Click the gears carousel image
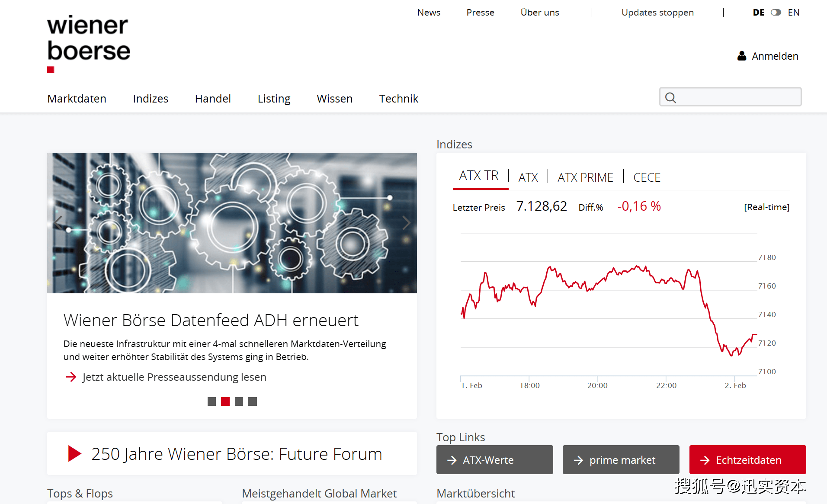 [232, 223]
